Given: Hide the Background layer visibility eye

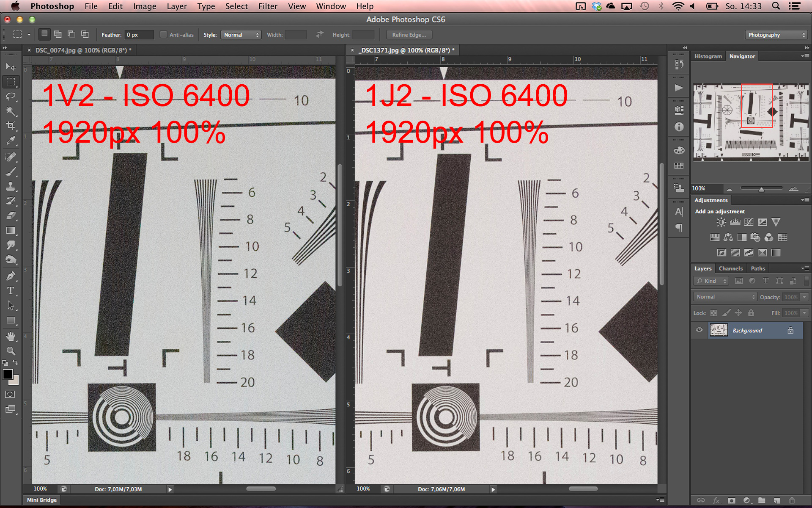Looking at the screenshot, I should (x=699, y=330).
